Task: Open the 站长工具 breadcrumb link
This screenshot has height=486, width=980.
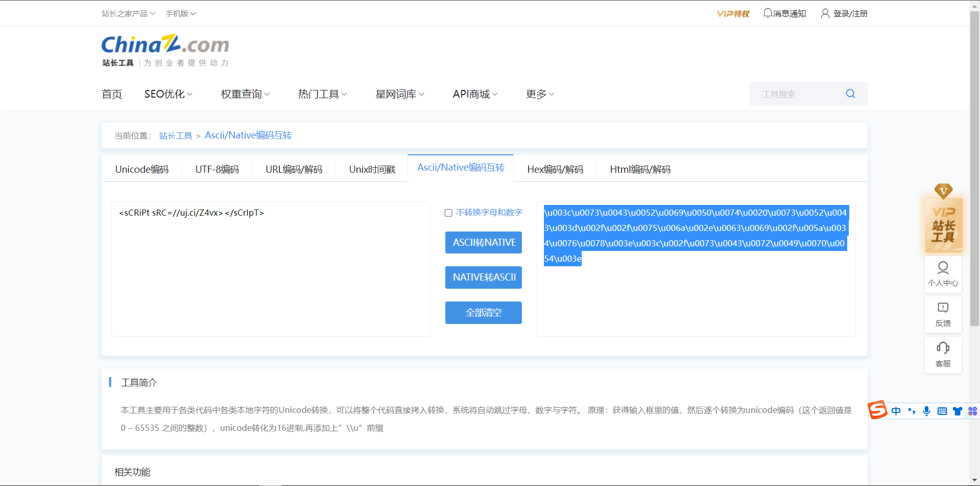Action: click(x=176, y=135)
